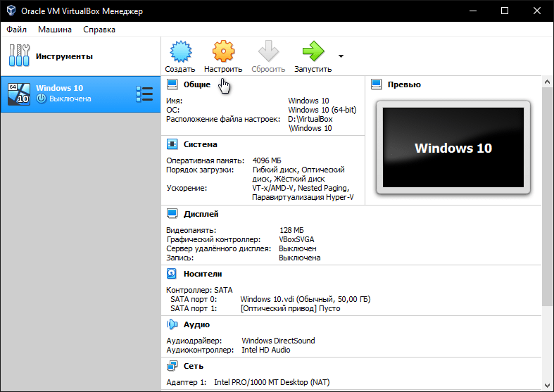Image resolution: width=554 pixels, height=392 pixels.
Task: Click the power state icon next to Выключена
Action: (x=42, y=99)
